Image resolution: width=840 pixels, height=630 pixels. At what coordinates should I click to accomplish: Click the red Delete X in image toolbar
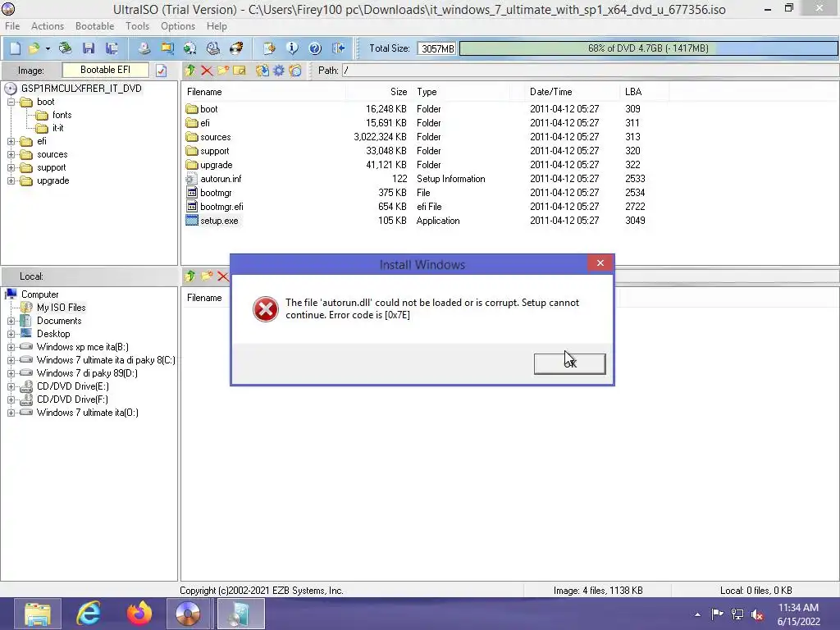[207, 71]
